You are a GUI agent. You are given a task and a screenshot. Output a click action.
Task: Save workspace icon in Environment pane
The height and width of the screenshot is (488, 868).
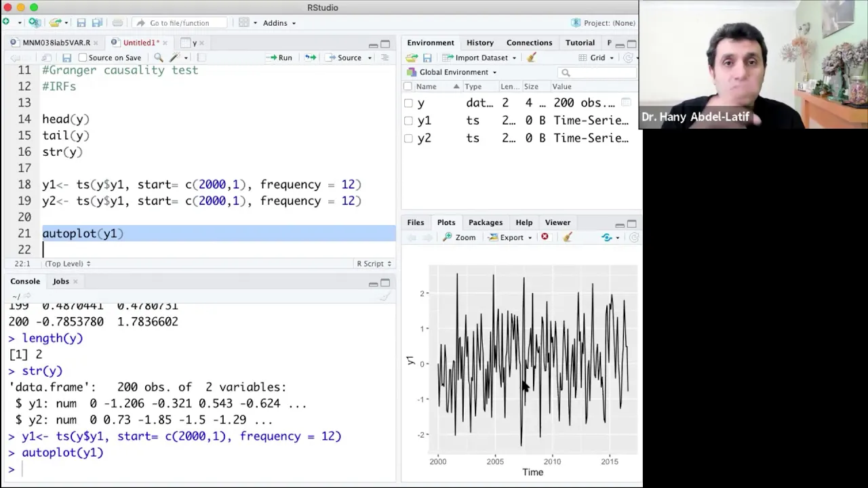(x=427, y=58)
